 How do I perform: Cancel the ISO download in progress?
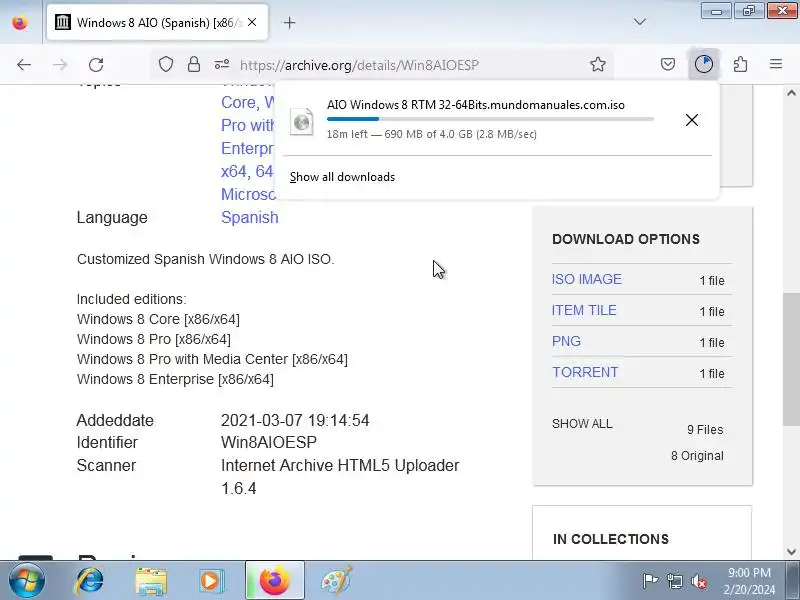692,120
